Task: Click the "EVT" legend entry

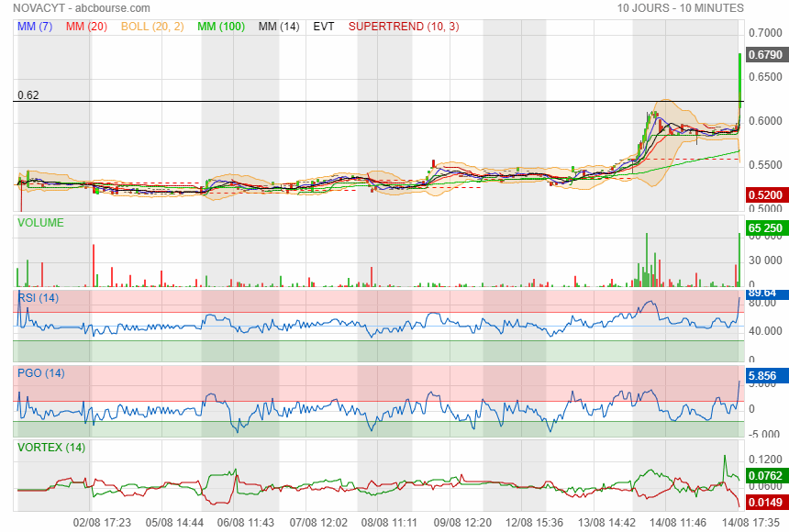Action: pyautogui.click(x=324, y=27)
